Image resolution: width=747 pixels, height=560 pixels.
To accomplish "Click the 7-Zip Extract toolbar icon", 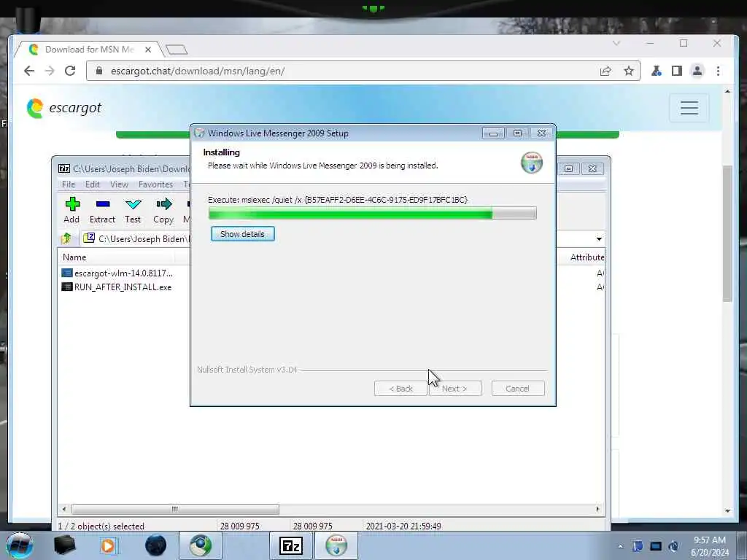I will pyautogui.click(x=102, y=210).
